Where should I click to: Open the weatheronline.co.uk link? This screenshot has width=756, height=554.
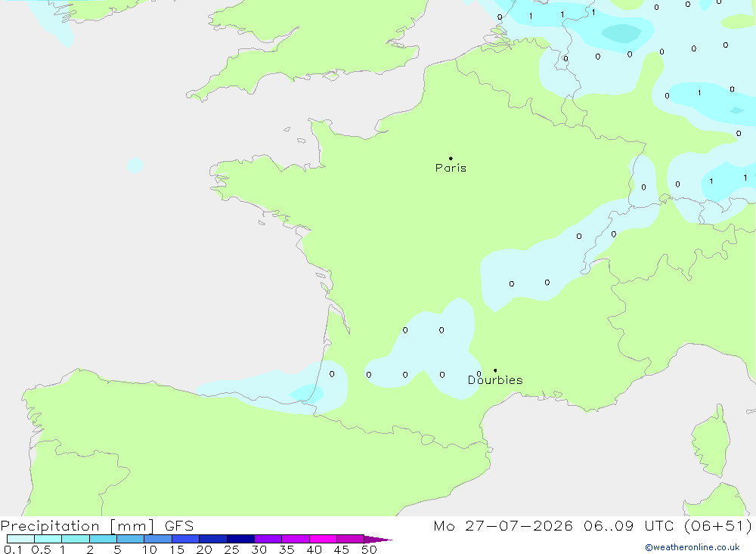point(692,547)
